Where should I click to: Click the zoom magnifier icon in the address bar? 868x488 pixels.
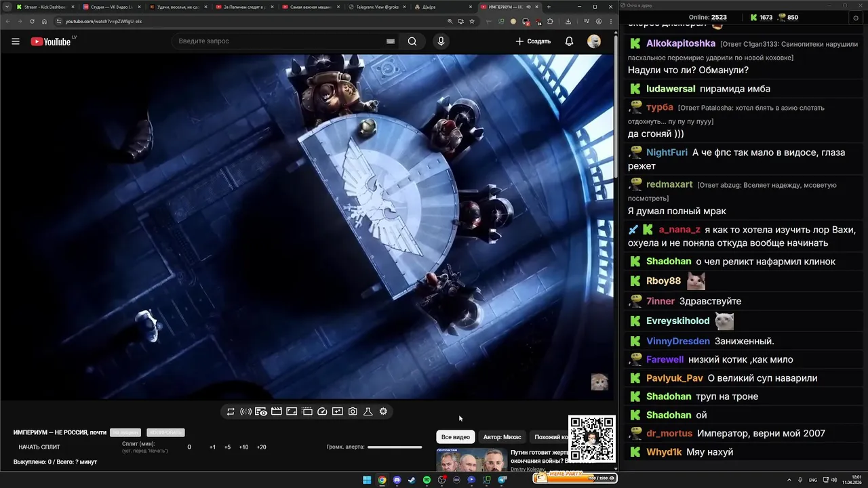[x=450, y=21]
